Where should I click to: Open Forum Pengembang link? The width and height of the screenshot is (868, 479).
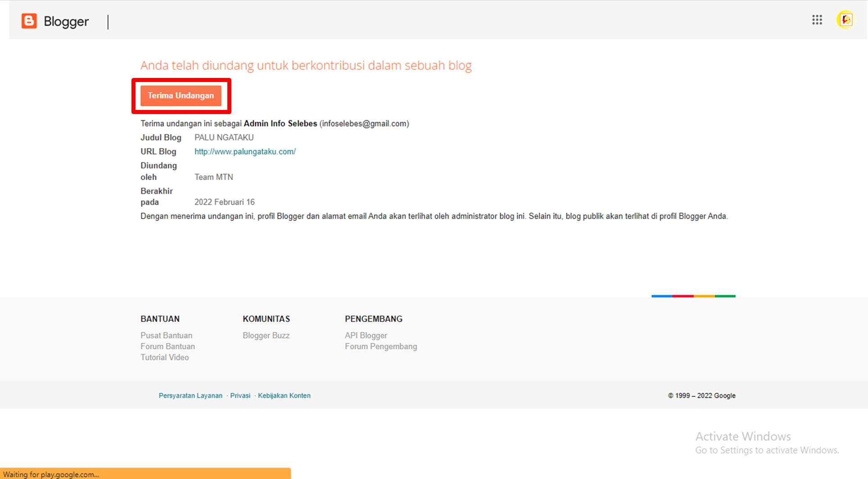click(x=381, y=346)
